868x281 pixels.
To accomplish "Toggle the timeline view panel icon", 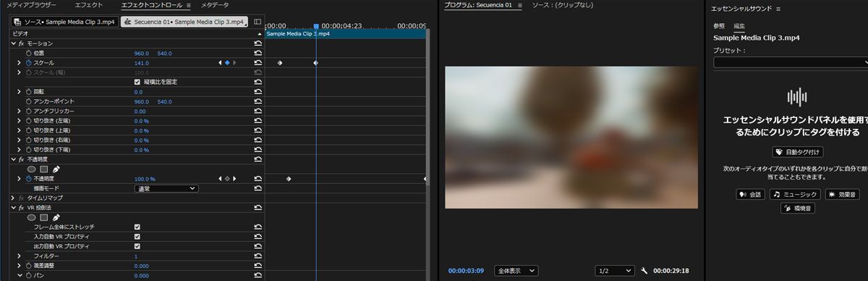I will pyautogui.click(x=258, y=22).
